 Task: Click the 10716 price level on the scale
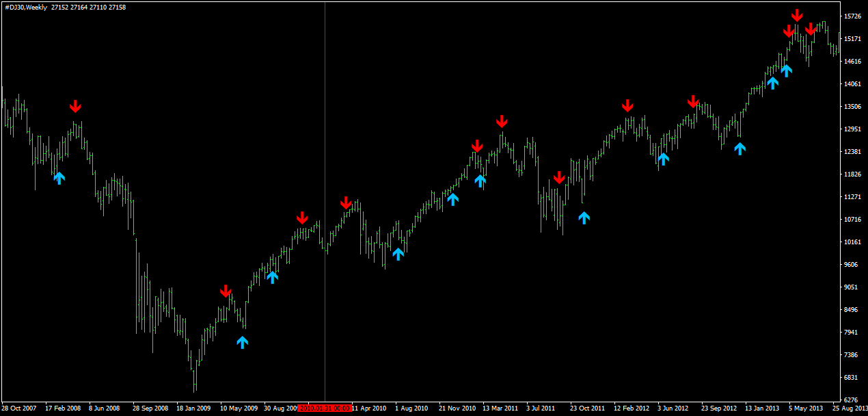(x=854, y=220)
